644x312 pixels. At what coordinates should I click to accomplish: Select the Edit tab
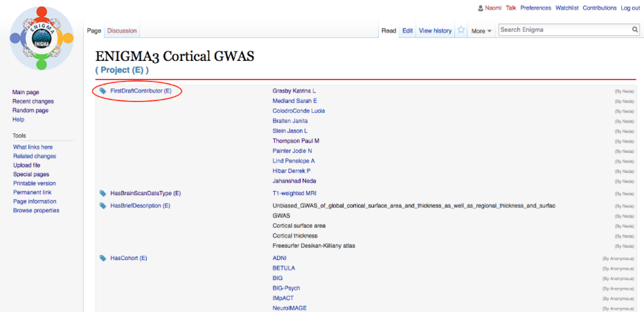point(408,30)
